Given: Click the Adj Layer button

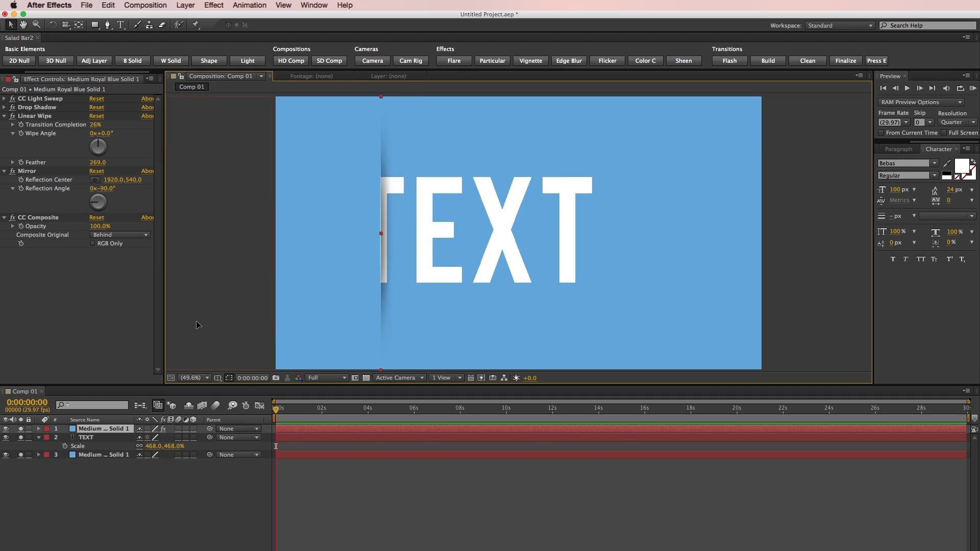Looking at the screenshot, I should click(94, 61).
